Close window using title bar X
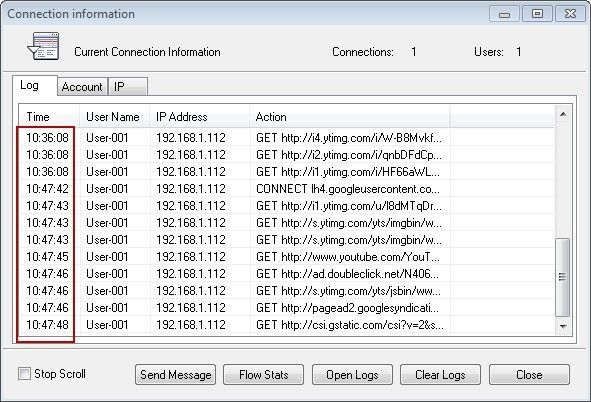591x402 pixels. (x=570, y=14)
